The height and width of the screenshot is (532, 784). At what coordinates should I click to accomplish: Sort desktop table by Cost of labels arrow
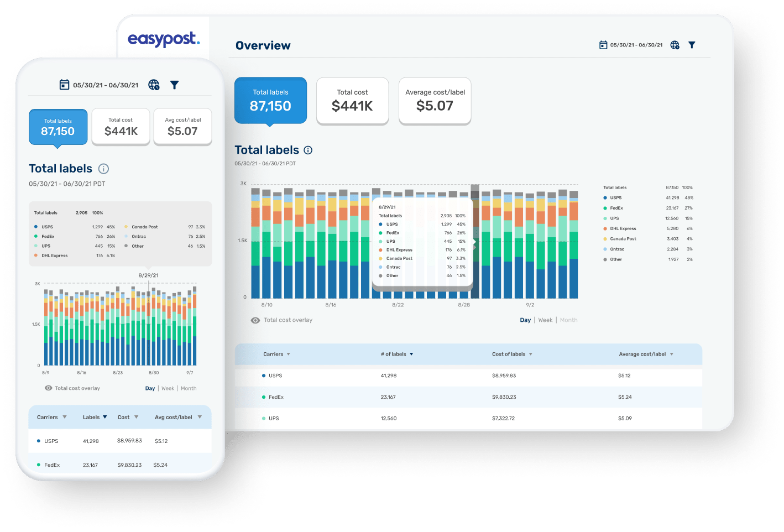tap(531, 354)
